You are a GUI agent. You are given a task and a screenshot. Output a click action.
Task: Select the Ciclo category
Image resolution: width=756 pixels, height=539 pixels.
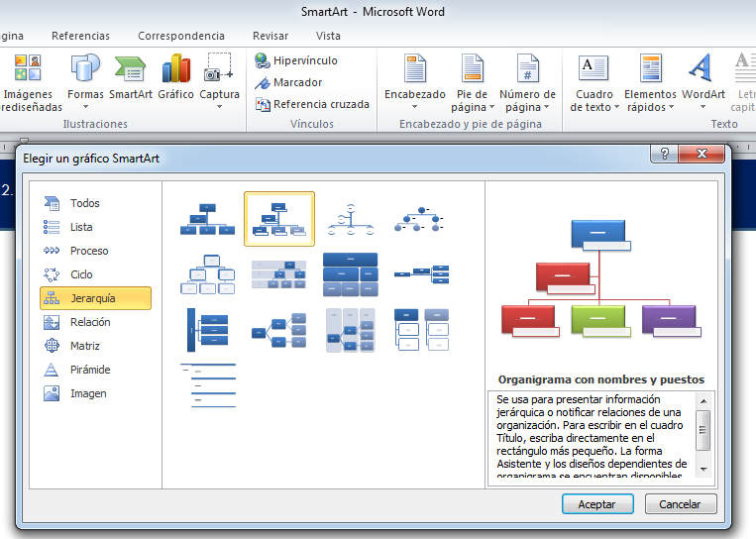click(x=95, y=274)
